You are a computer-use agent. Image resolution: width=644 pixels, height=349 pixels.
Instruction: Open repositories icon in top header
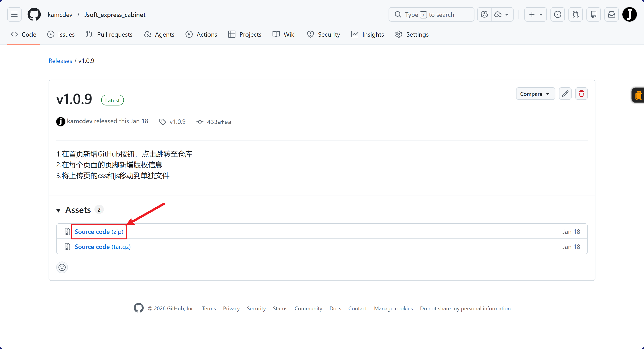[x=593, y=14]
